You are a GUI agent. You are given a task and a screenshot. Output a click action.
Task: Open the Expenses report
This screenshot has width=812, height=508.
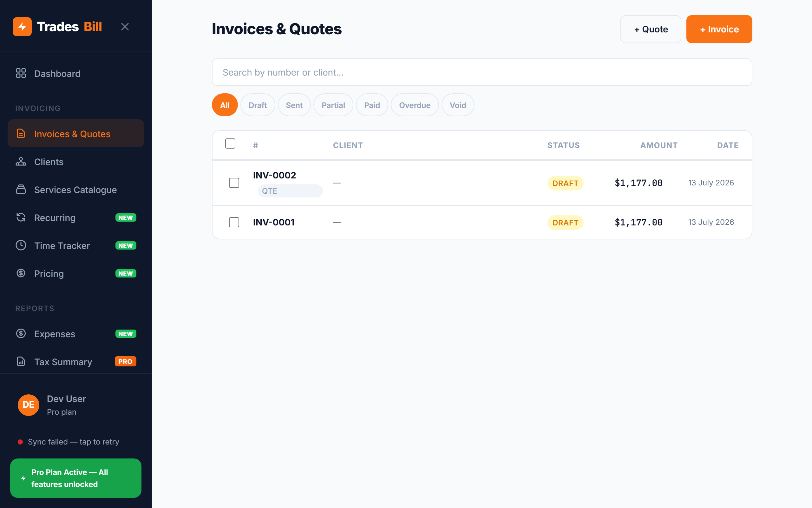[x=76, y=334]
